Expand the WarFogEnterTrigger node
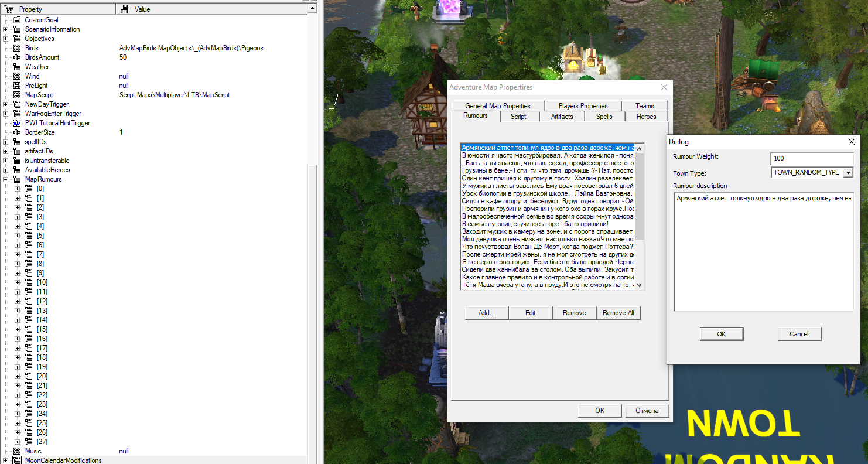 [x=6, y=114]
